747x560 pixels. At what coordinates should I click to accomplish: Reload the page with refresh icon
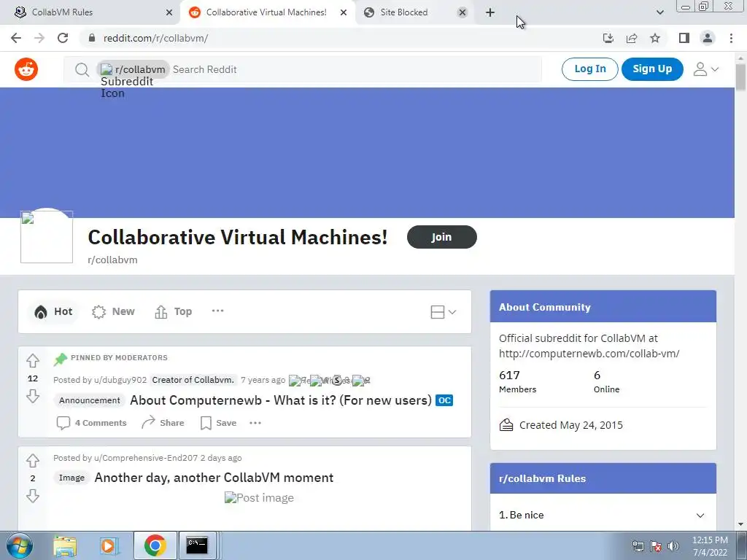[x=63, y=38]
